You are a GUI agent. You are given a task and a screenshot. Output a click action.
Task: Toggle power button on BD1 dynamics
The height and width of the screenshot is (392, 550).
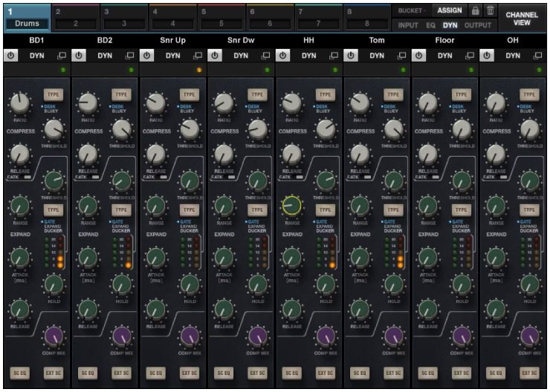coord(11,56)
